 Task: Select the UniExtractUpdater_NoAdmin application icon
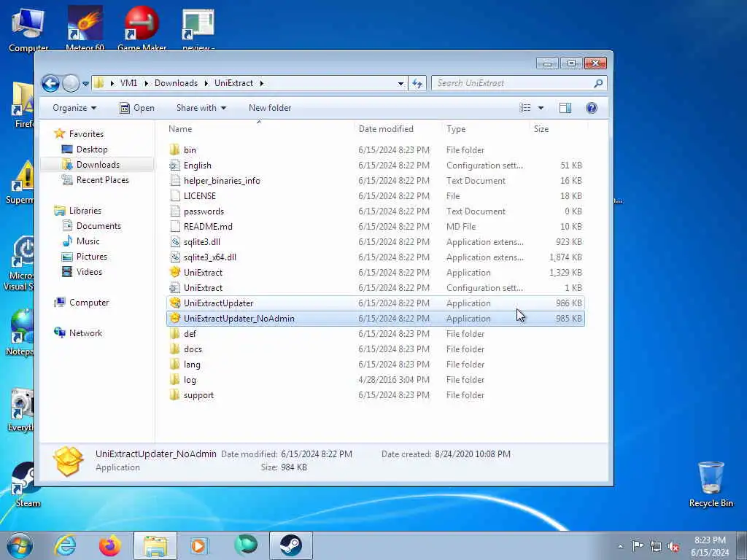point(175,319)
